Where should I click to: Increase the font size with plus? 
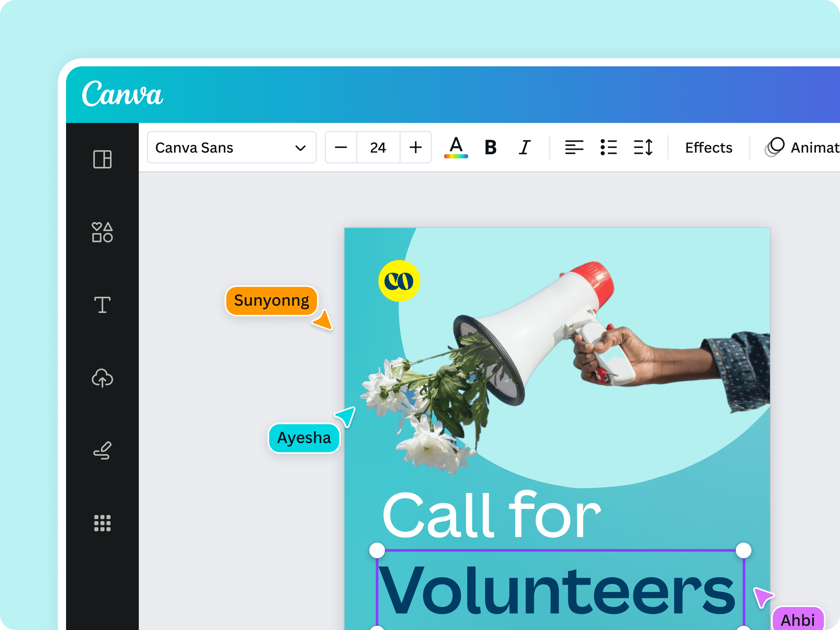(x=415, y=147)
